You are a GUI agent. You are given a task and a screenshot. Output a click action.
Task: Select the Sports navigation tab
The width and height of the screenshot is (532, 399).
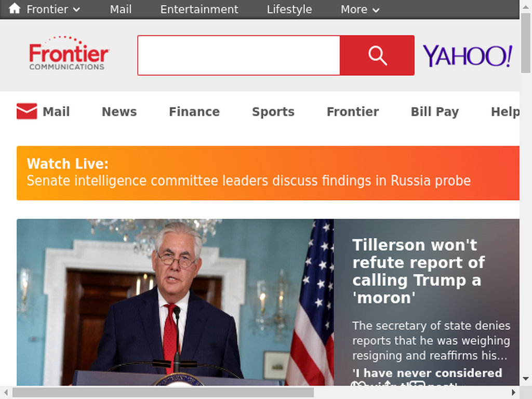click(x=273, y=112)
